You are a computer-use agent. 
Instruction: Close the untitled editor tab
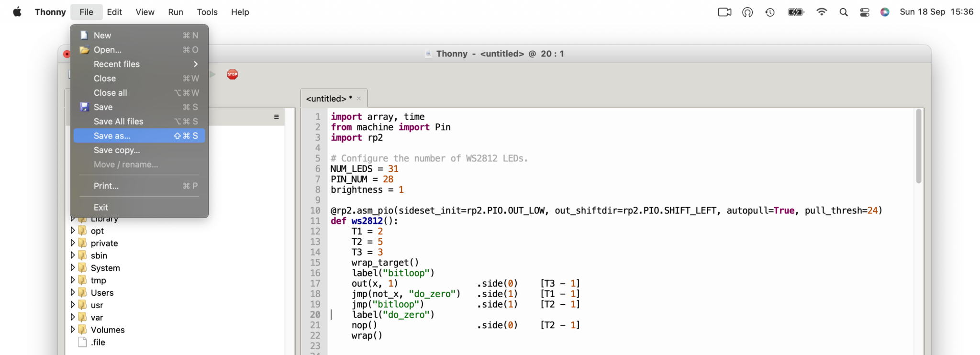[359, 99]
